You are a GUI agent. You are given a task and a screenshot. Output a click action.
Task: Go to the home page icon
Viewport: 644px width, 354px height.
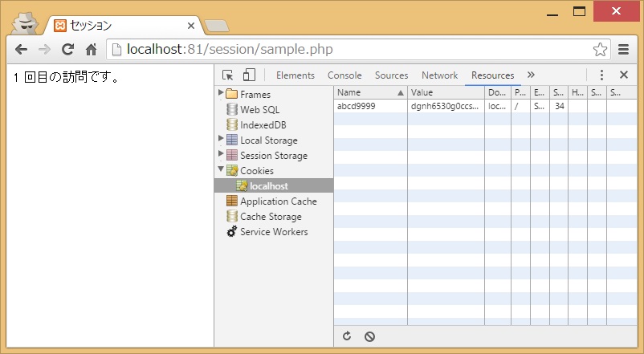(x=92, y=50)
